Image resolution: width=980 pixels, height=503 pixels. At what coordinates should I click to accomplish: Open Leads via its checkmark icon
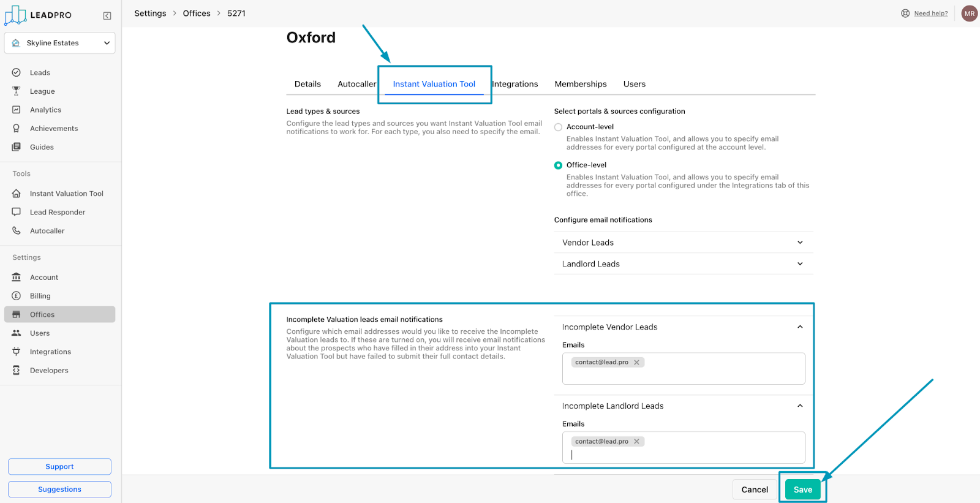(x=17, y=72)
